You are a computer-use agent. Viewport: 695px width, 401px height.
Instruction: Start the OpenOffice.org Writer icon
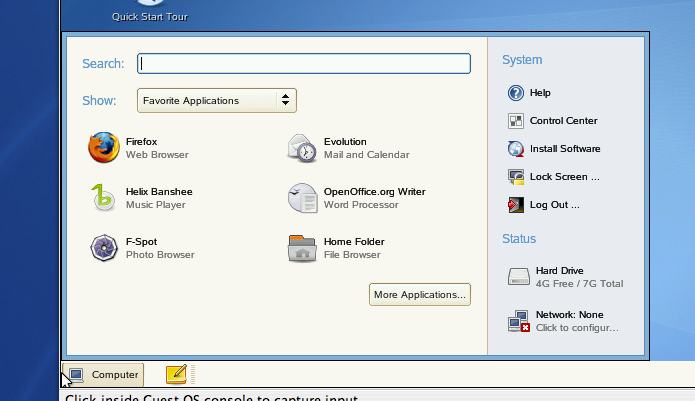point(302,198)
